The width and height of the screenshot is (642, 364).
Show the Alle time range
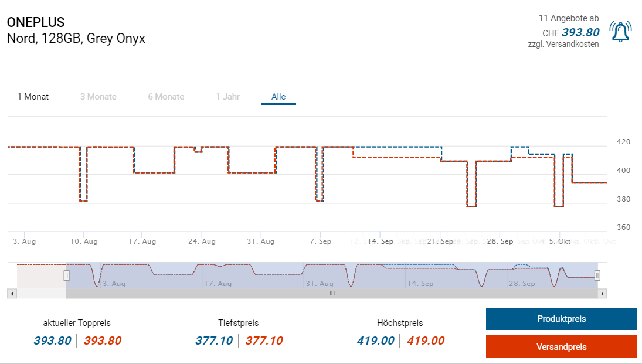click(278, 97)
